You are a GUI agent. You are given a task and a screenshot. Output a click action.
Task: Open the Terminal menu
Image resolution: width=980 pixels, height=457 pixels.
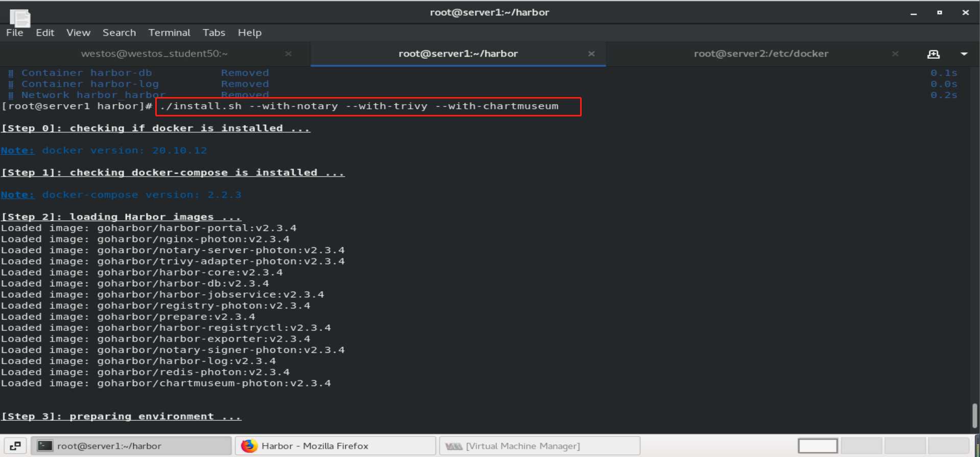[169, 33]
